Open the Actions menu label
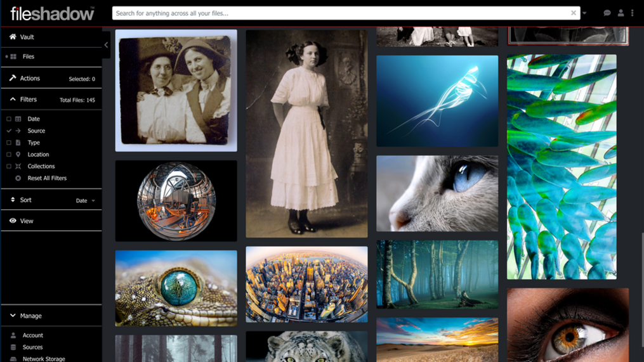 pyautogui.click(x=30, y=78)
